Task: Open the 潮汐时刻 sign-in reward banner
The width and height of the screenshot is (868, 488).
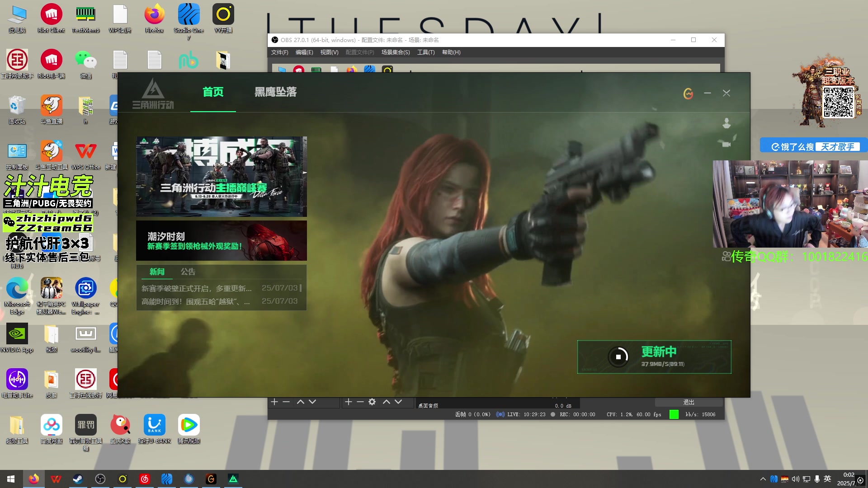Action: tap(221, 240)
